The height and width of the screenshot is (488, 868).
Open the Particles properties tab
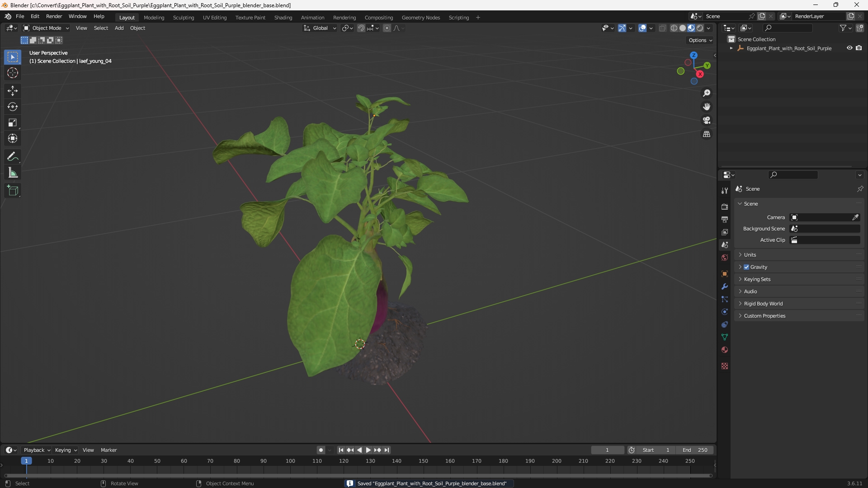[725, 299]
